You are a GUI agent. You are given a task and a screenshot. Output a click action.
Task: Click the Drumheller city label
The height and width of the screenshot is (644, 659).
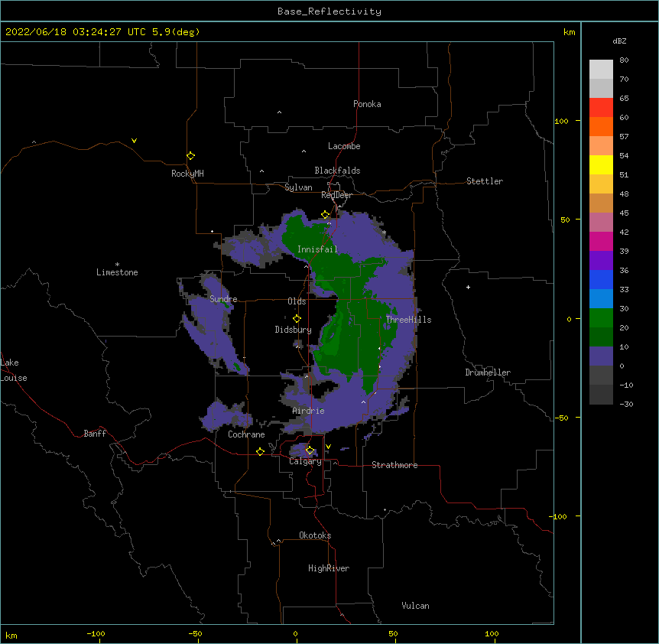click(488, 372)
